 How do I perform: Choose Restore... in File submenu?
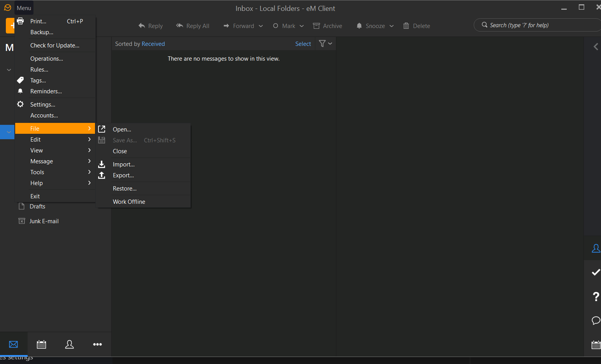[x=144, y=189]
